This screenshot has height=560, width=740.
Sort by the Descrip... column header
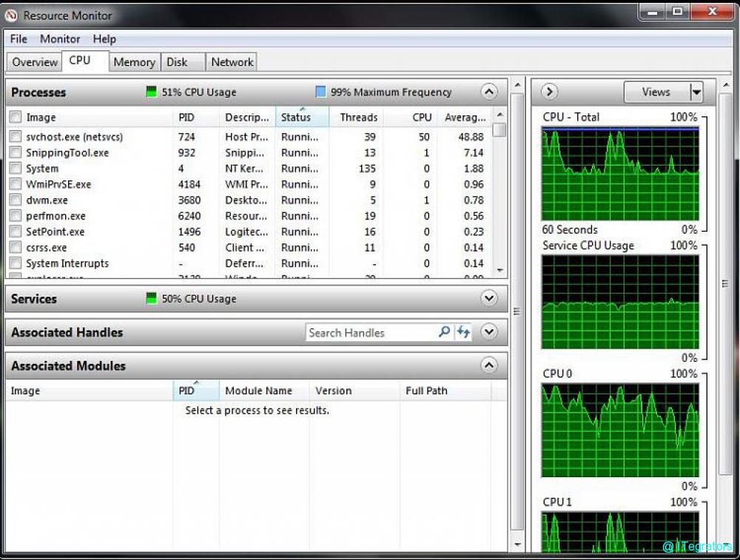click(247, 117)
